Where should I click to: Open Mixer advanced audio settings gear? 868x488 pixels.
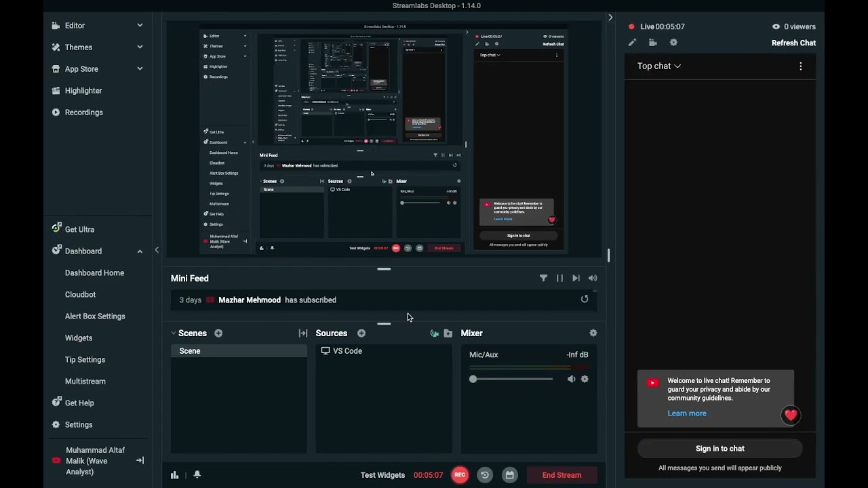pyautogui.click(x=593, y=333)
